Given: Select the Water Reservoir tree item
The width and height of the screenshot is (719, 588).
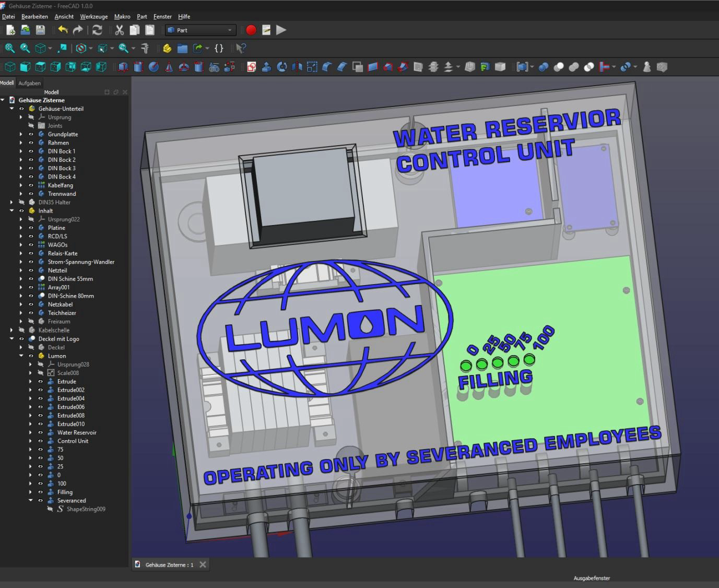Looking at the screenshot, I should pos(77,432).
